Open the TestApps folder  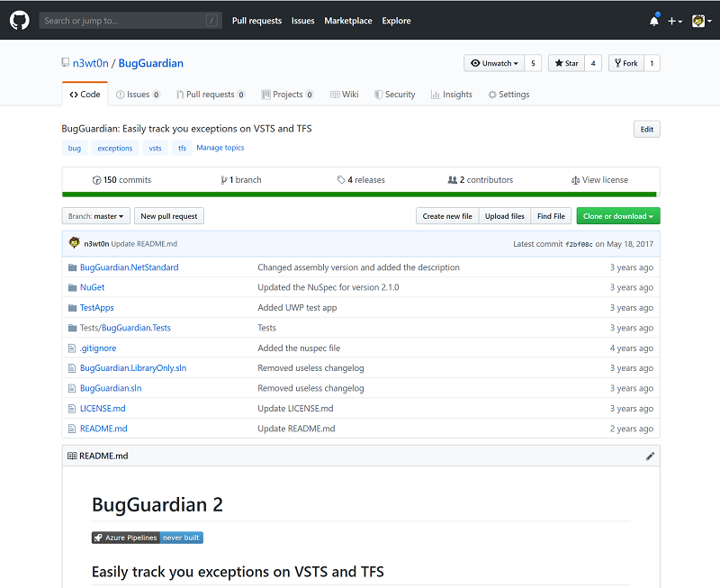(x=96, y=308)
